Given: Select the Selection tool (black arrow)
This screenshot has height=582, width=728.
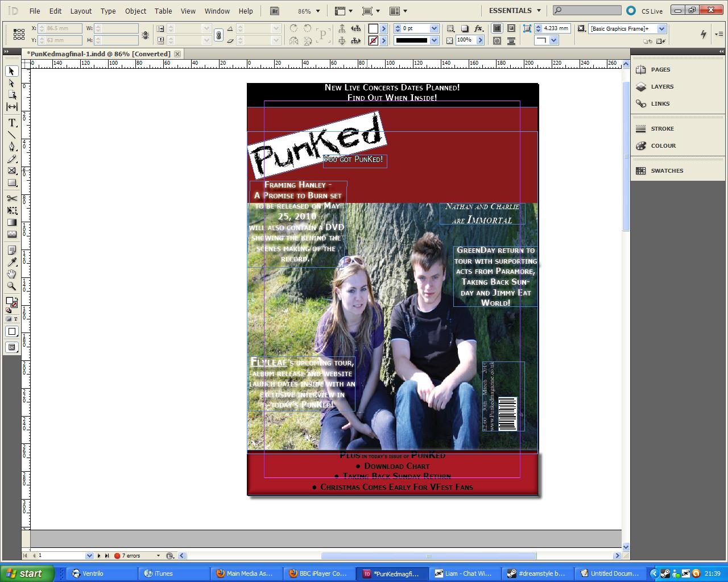Looking at the screenshot, I should [x=12, y=71].
